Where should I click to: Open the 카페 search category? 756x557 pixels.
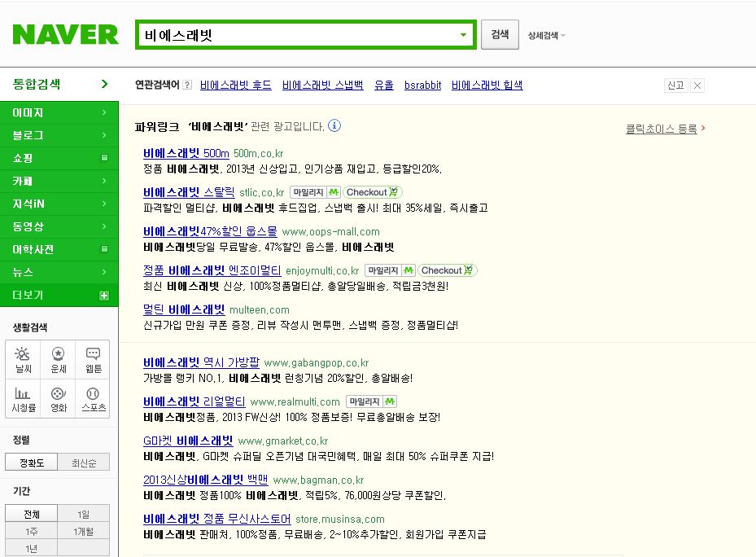(x=59, y=181)
